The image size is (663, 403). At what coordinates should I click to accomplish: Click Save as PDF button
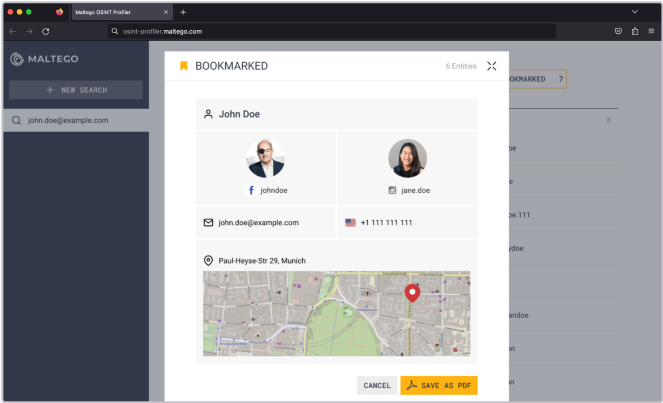click(438, 385)
